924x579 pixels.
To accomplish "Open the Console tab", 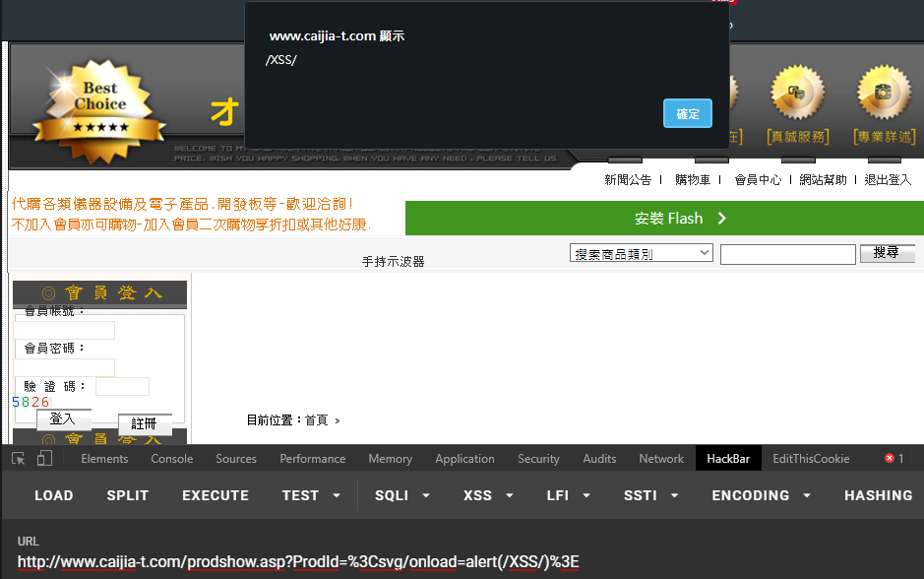I will tap(171, 459).
